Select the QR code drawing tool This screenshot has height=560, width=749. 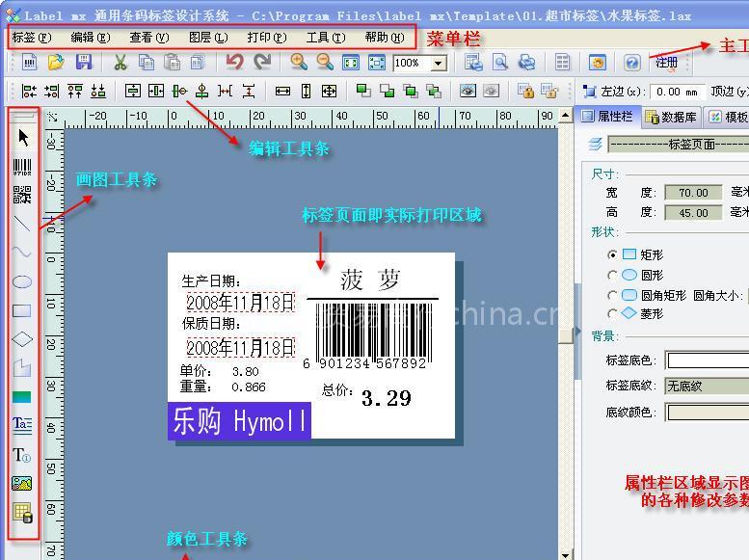(22, 195)
